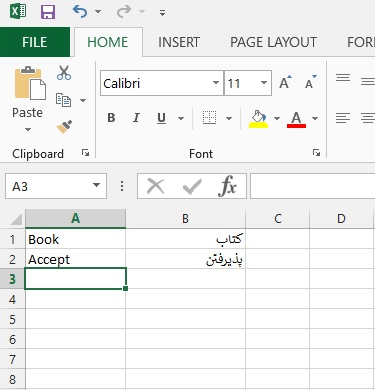375x390 pixels.
Task: Select row 5 header
Action: click(x=12, y=319)
